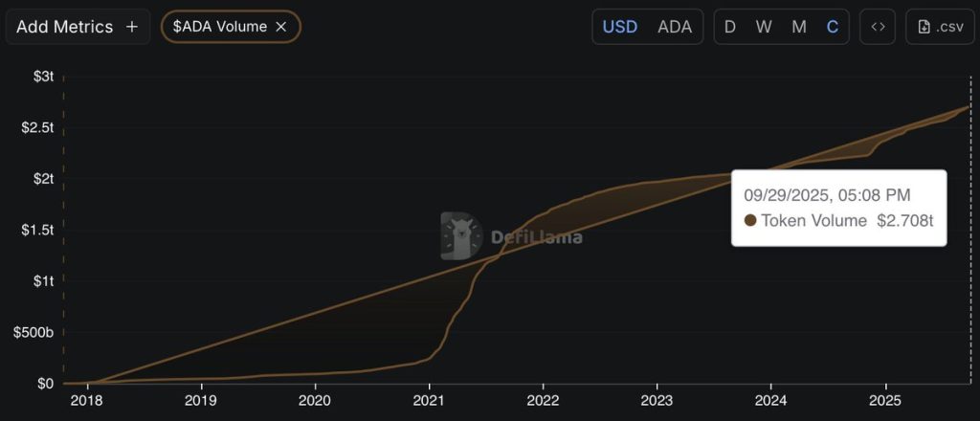Viewport: 980px width, 421px height.
Task: Click the $1t label on the y-axis
Action: point(42,281)
